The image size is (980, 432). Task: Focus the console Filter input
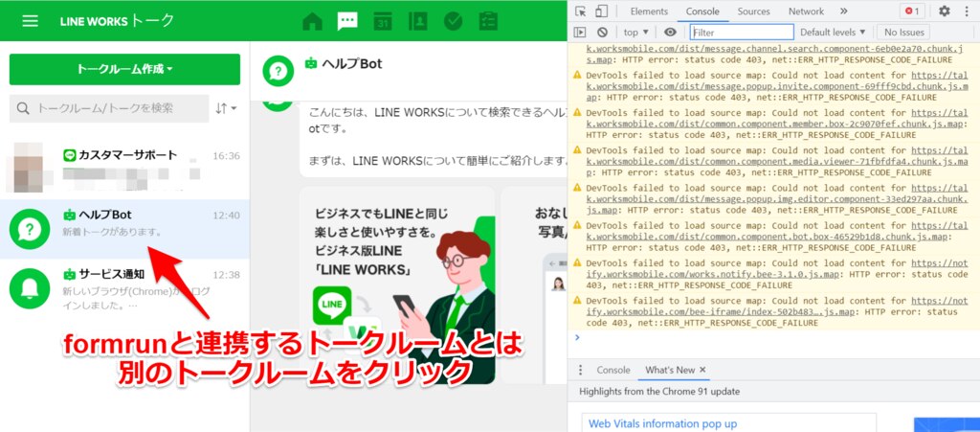tap(742, 32)
